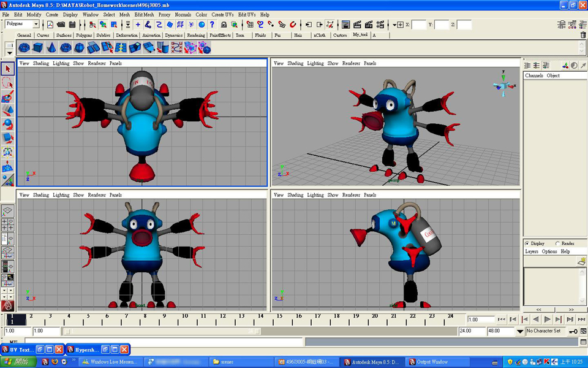The image size is (588, 368).
Task: Select the four-view layout icon
Action: coord(8,224)
